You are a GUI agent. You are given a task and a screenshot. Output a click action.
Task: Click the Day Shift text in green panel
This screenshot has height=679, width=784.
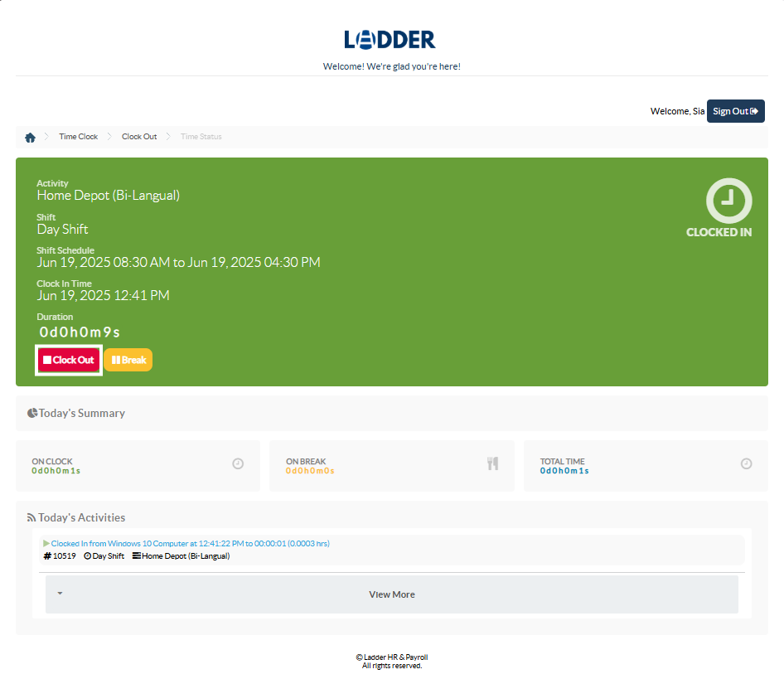[62, 229]
